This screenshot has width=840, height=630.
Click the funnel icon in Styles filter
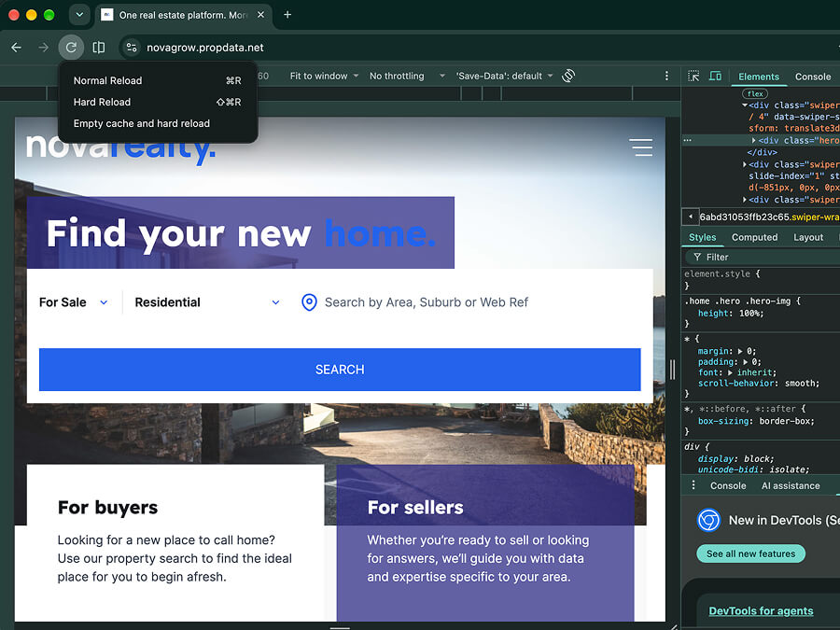pos(697,258)
